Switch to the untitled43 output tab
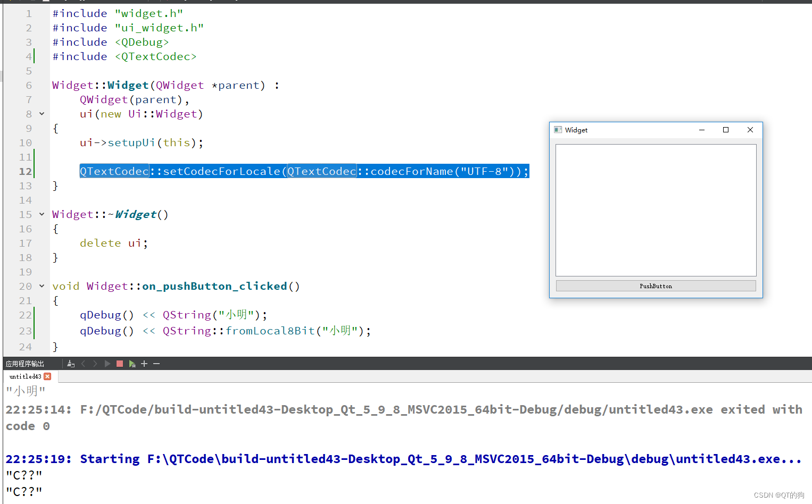This screenshot has width=812, height=504. [x=25, y=376]
